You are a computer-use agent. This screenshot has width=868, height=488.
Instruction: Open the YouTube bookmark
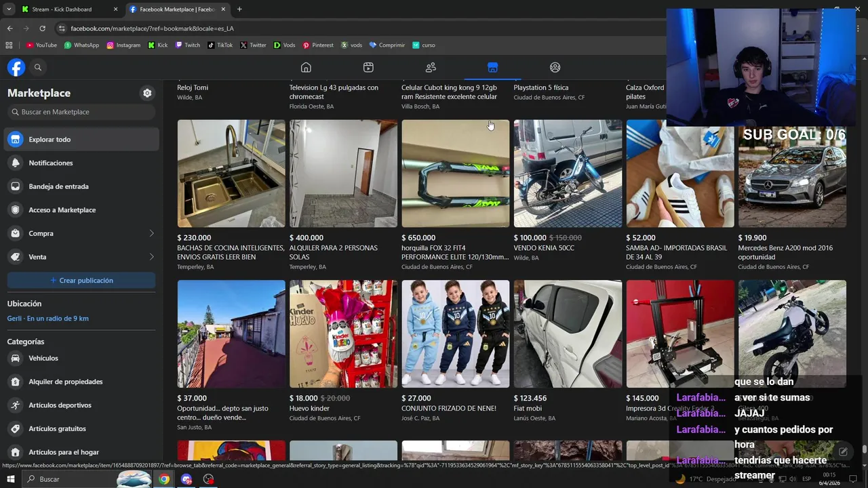tap(41, 45)
